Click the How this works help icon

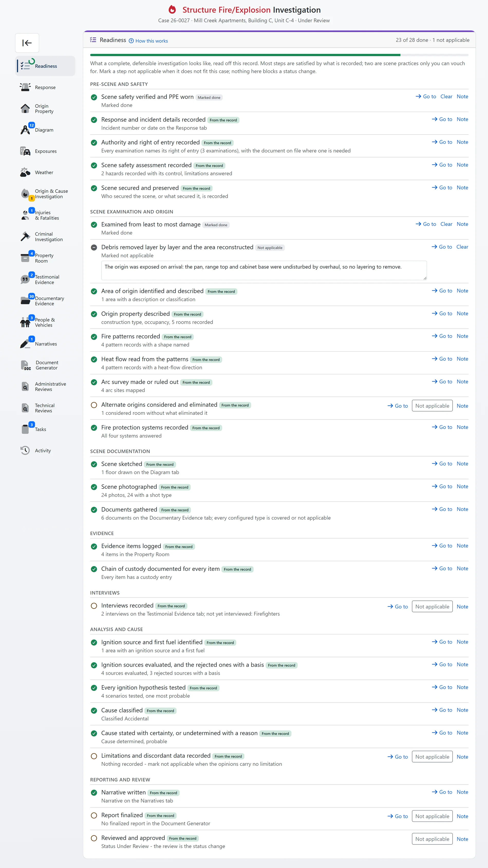(132, 41)
